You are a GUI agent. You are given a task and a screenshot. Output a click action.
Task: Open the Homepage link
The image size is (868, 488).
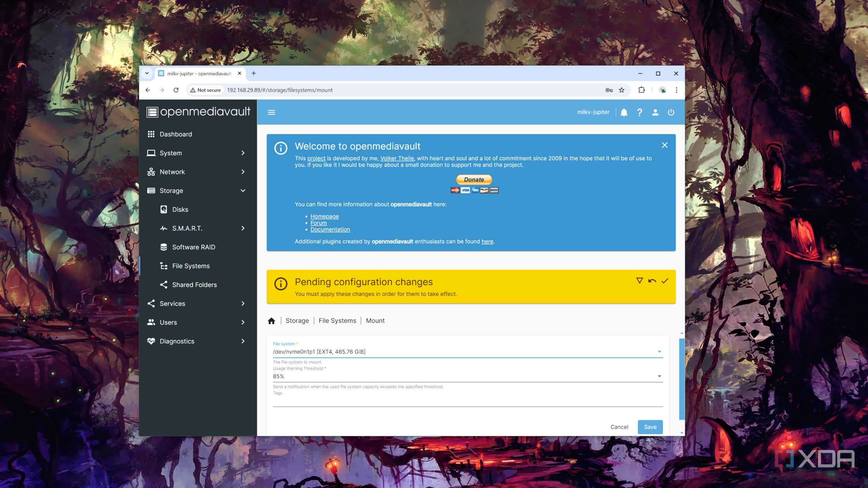(324, 217)
